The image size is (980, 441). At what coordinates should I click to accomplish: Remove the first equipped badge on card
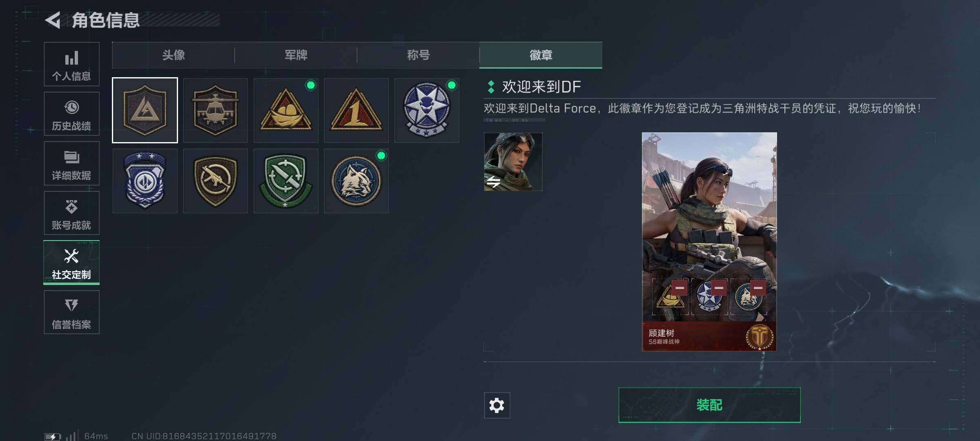pos(679,288)
